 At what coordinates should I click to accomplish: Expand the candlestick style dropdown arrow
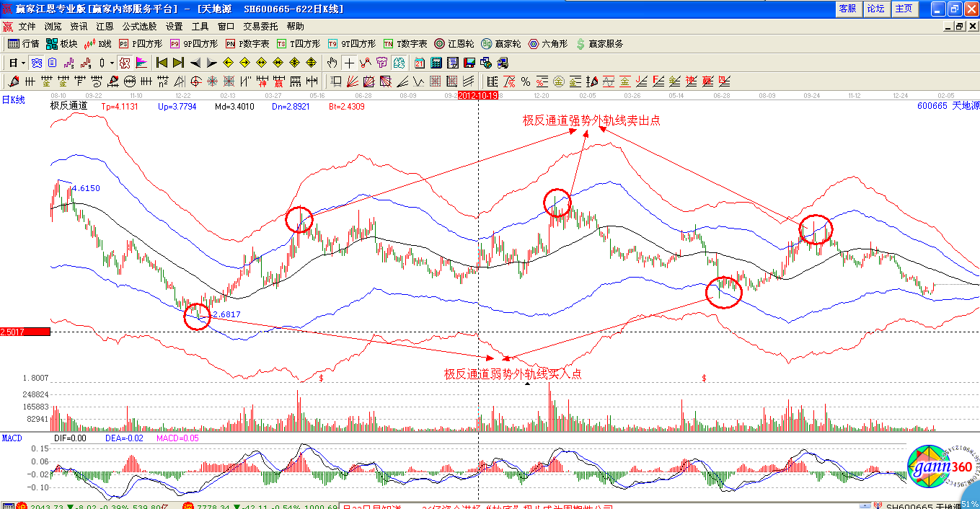tap(112, 63)
